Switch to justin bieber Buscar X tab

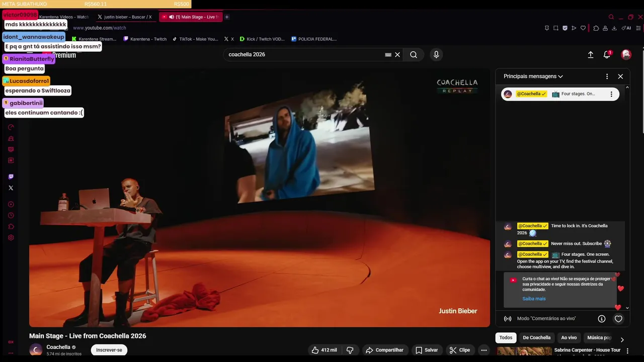point(125,17)
